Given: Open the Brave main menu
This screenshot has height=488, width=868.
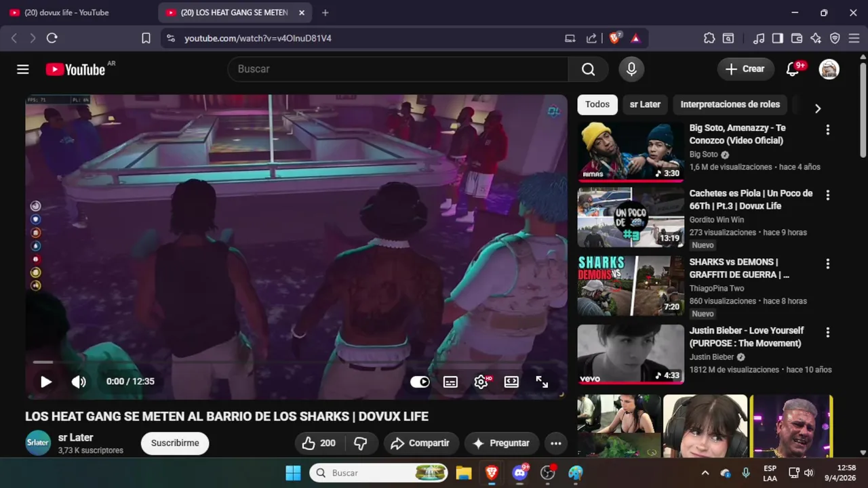Looking at the screenshot, I should pos(854,39).
